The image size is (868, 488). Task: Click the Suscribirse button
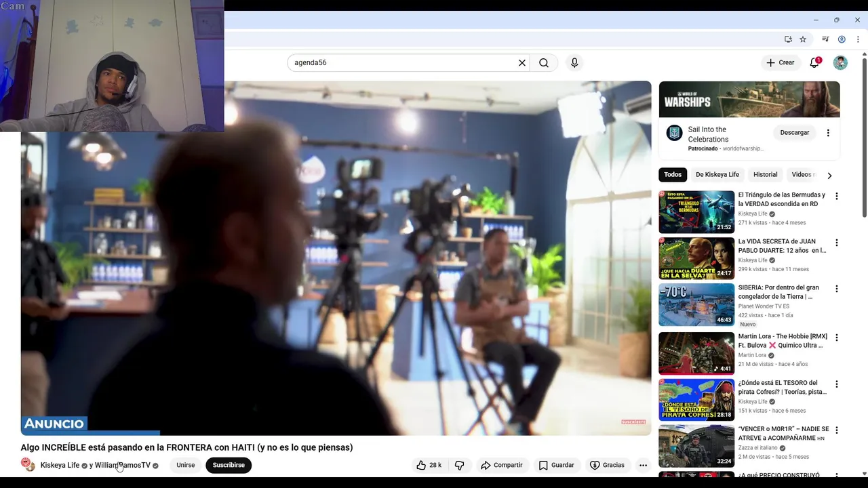(229, 465)
